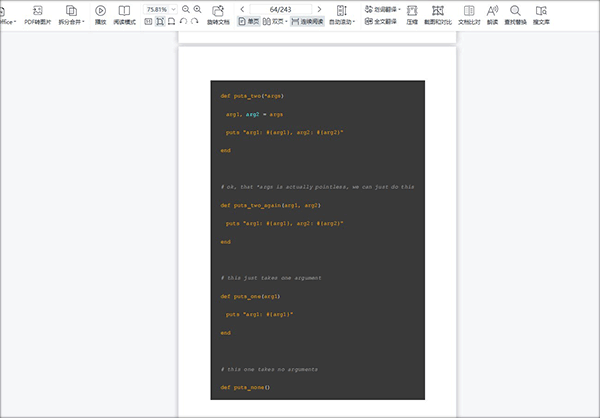The width and height of the screenshot is (600, 418).
Task: Toggle continuous reading (连续阅读)
Action: pos(307,21)
